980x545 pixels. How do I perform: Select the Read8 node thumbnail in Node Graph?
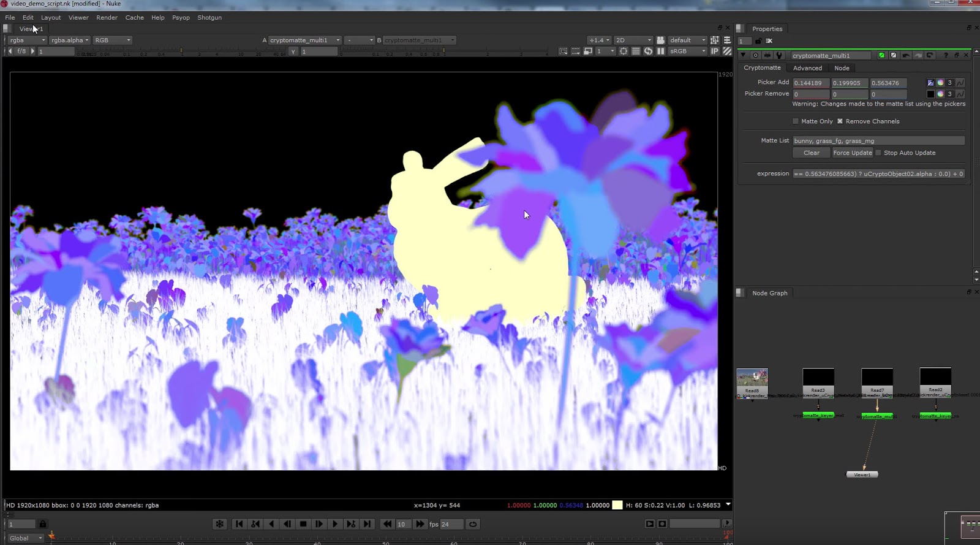[x=752, y=383]
